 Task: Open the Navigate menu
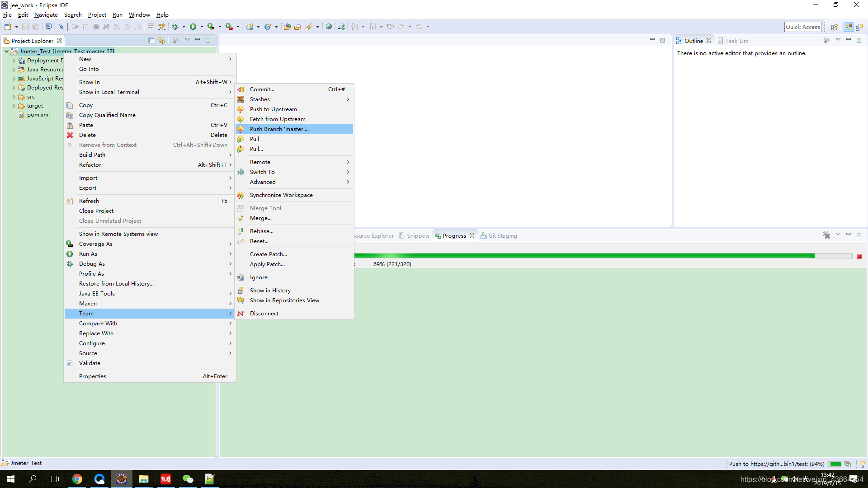(46, 15)
